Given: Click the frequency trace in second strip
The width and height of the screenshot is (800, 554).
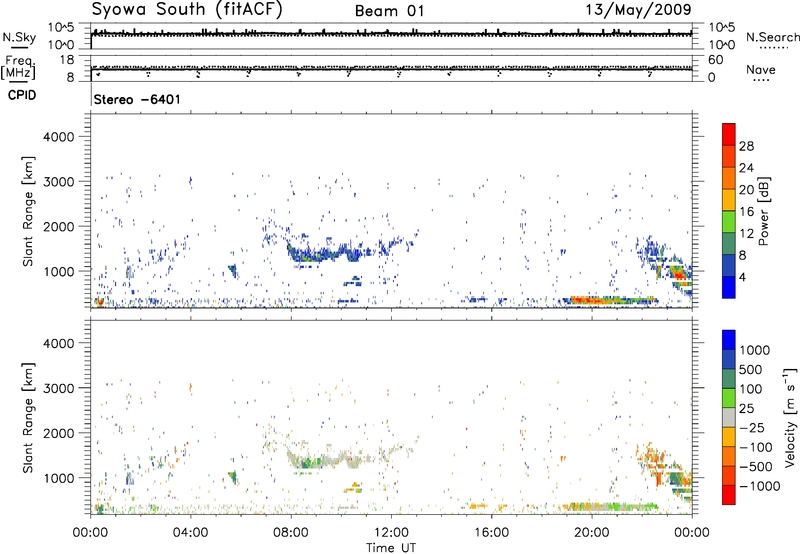Looking at the screenshot, I should coord(391,69).
